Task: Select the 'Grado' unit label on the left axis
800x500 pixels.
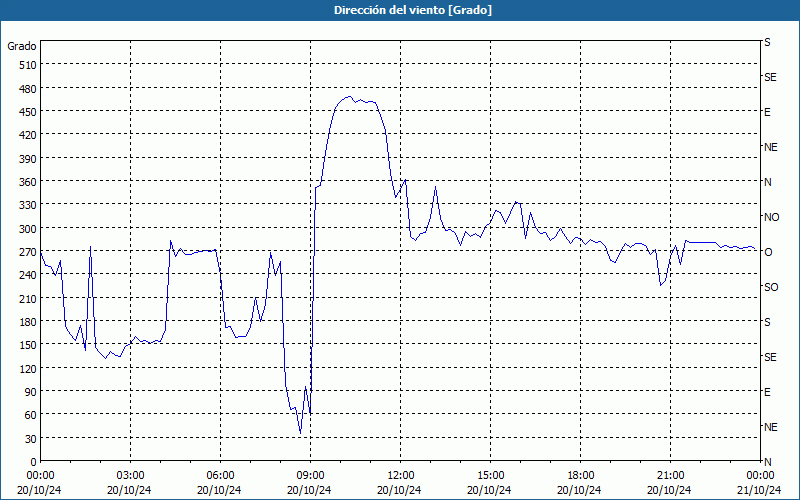Action: pyautogui.click(x=22, y=46)
